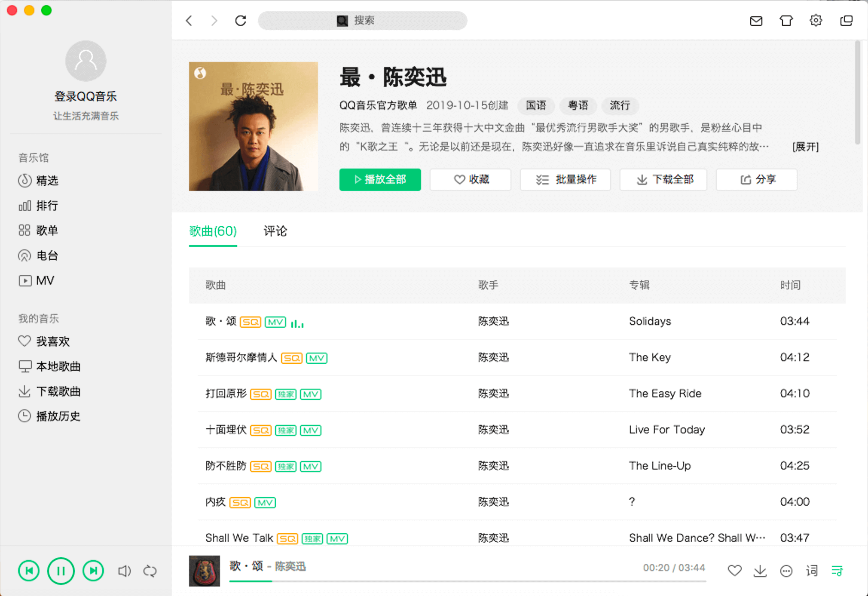Open settings gear icon
The width and height of the screenshot is (868, 596).
(816, 20)
